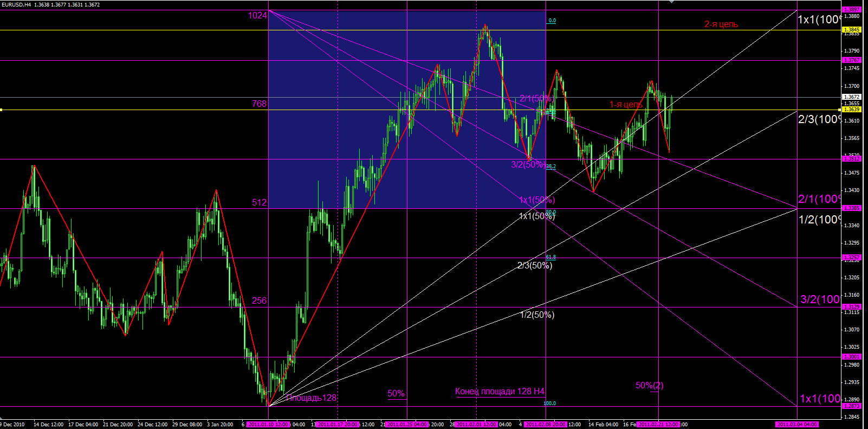Click the 2011.03.04 04:00 date marker
This screenshot has width=868, height=429.
tap(796, 425)
